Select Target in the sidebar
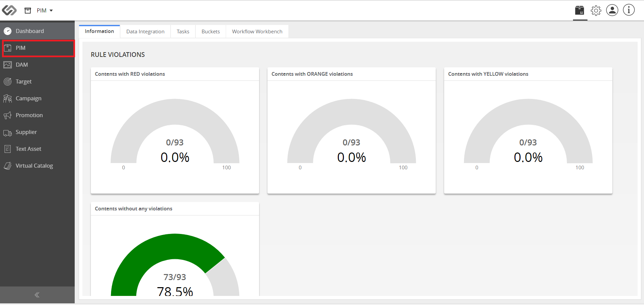 (x=37, y=81)
